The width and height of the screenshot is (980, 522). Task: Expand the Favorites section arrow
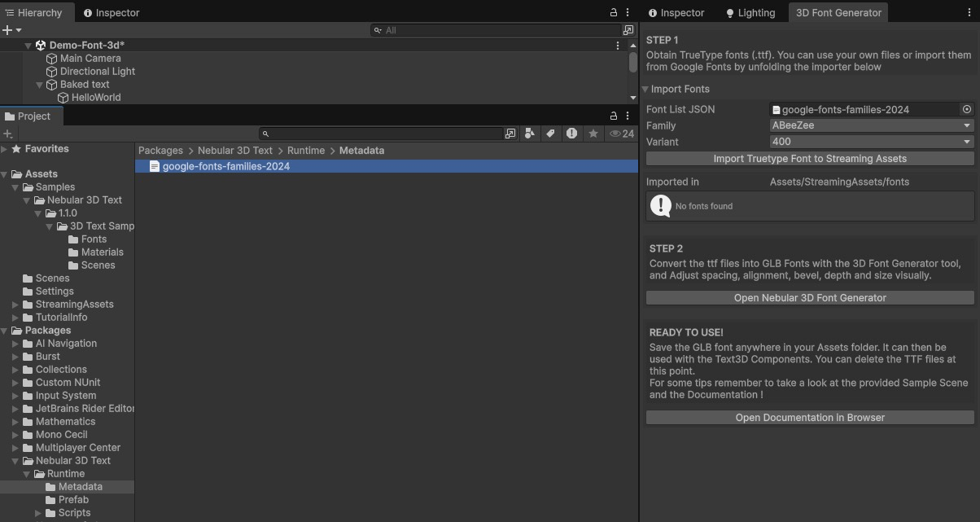4,149
